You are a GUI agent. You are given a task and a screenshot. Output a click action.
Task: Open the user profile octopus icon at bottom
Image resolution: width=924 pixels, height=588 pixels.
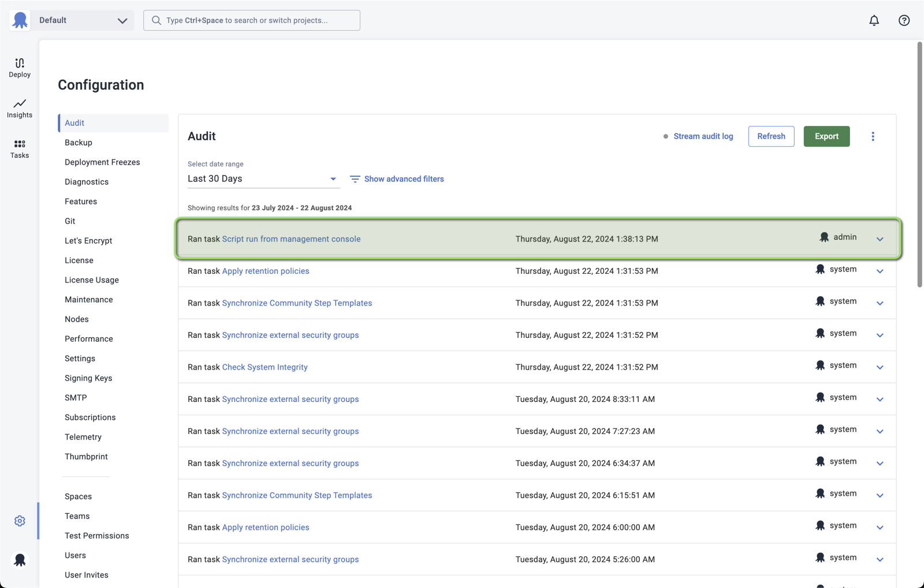pyautogui.click(x=20, y=560)
